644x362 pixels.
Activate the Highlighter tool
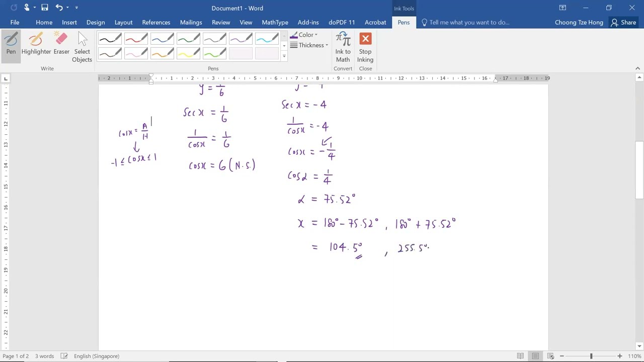click(36, 44)
